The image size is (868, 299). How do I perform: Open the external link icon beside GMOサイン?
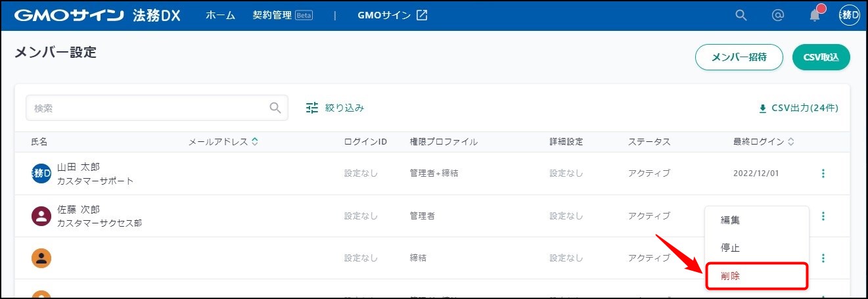pyautogui.click(x=422, y=15)
